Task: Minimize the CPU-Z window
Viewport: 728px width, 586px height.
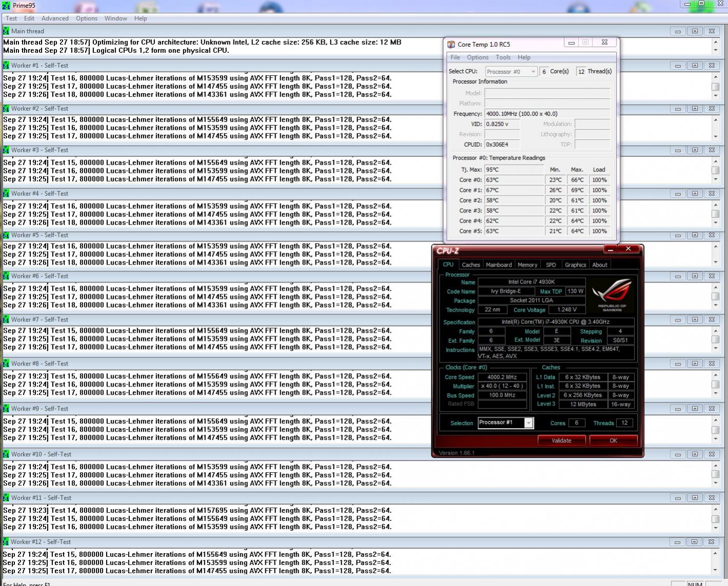Action: click(x=611, y=249)
